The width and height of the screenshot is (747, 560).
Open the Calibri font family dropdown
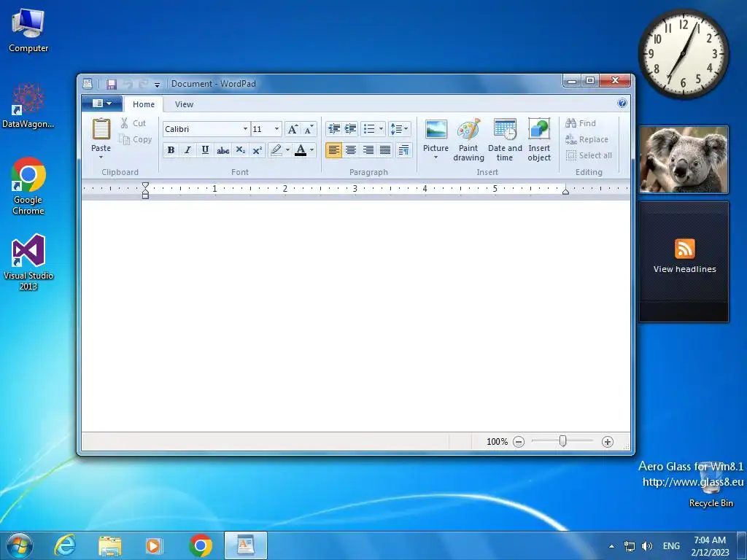(245, 129)
